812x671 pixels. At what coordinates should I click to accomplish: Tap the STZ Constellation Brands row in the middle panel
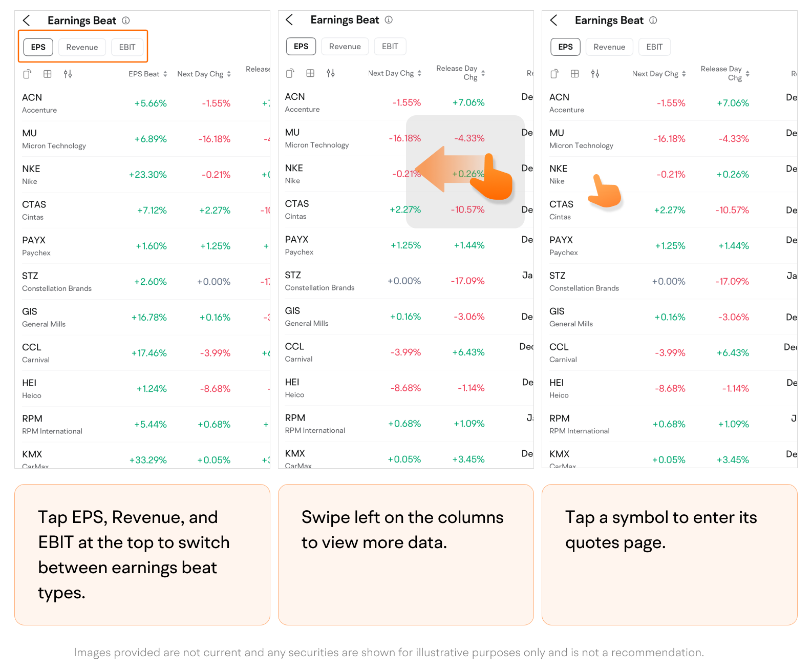[x=319, y=281]
